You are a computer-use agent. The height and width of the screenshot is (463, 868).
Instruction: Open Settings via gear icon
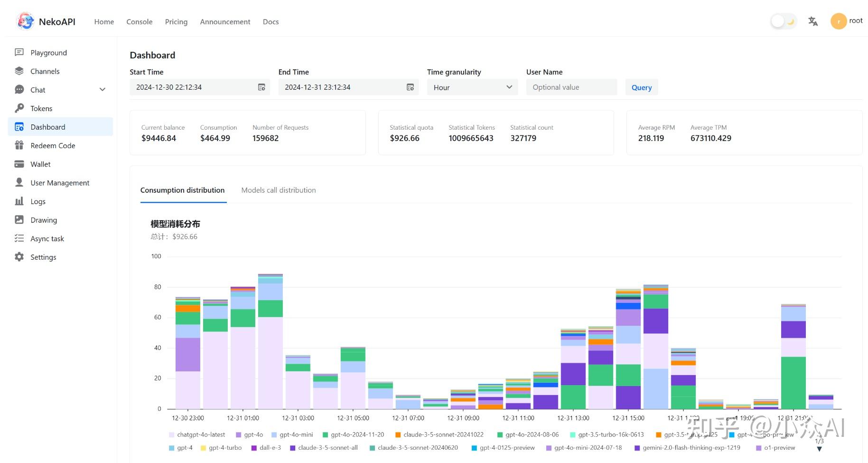click(x=19, y=256)
